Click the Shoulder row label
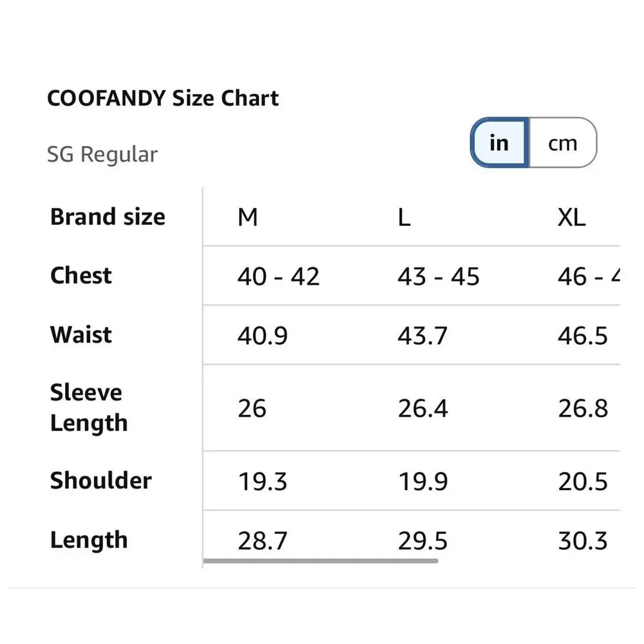The width and height of the screenshot is (644, 644). [x=101, y=480]
